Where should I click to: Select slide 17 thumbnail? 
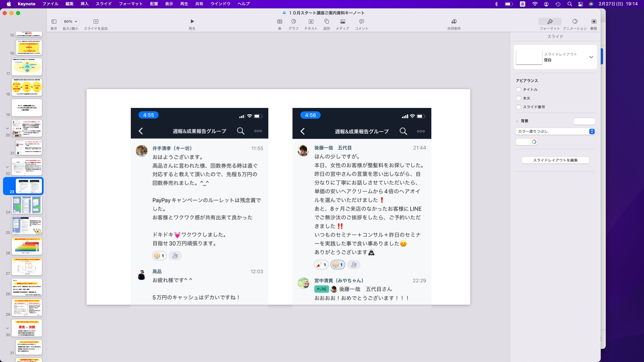pyautogui.click(x=27, y=67)
